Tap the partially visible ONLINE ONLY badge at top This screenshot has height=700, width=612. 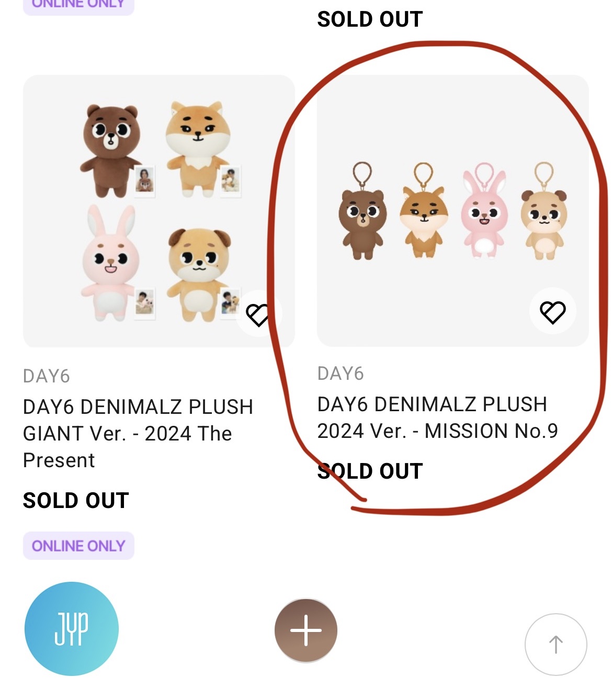(x=78, y=5)
